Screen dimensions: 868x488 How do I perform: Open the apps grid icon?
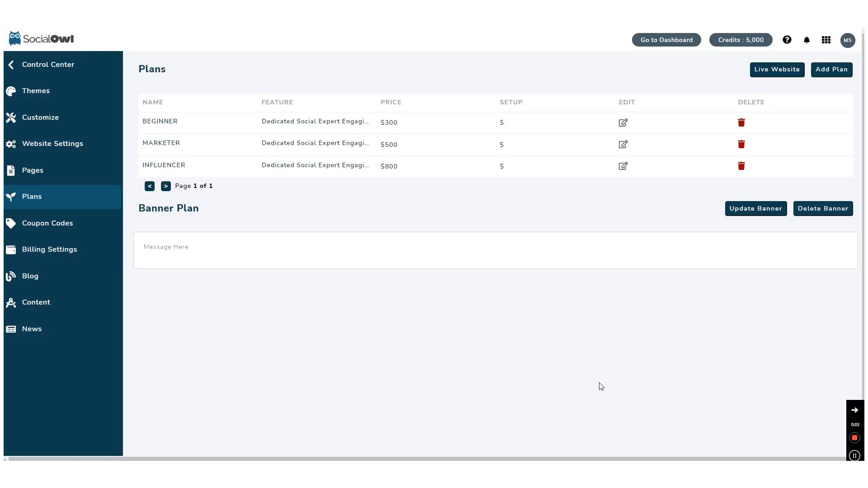tap(826, 40)
